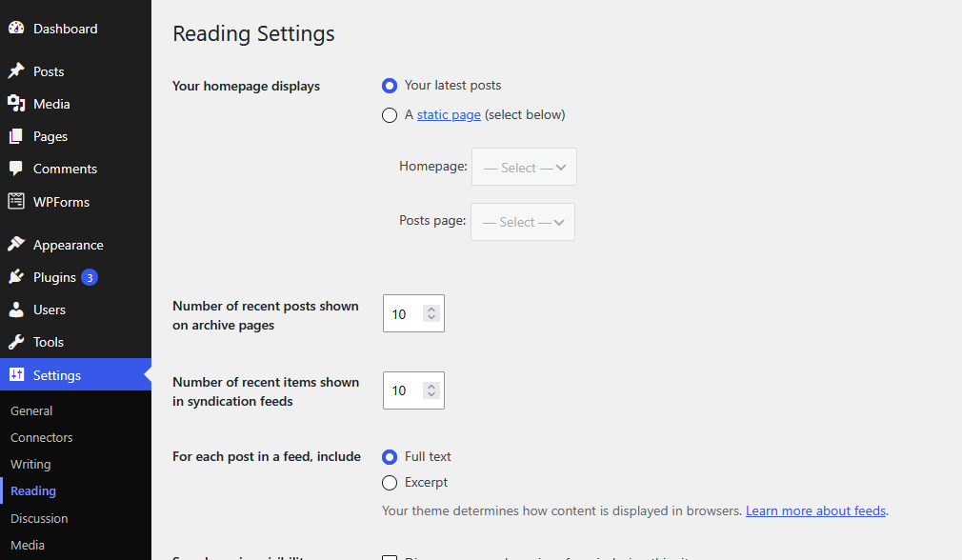Click the Pages stacked-sheets icon
962x560 pixels.
16,136
